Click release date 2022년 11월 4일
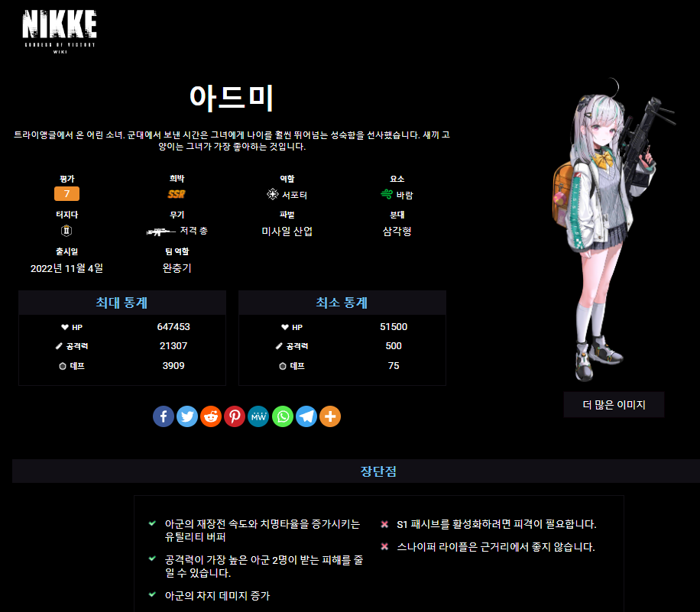 pyautogui.click(x=66, y=268)
